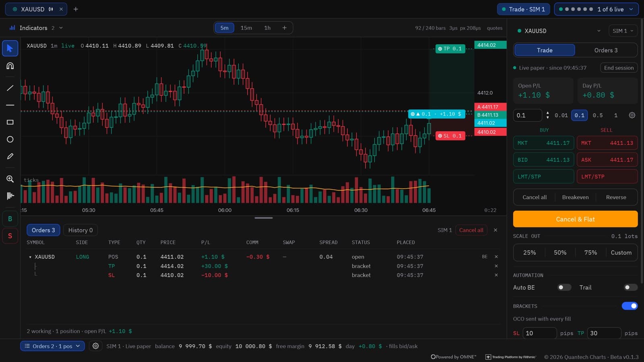The height and width of the screenshot is (362, 644).
Task: Open the Orders 3 tab in bottom panel
Action: 43,230
